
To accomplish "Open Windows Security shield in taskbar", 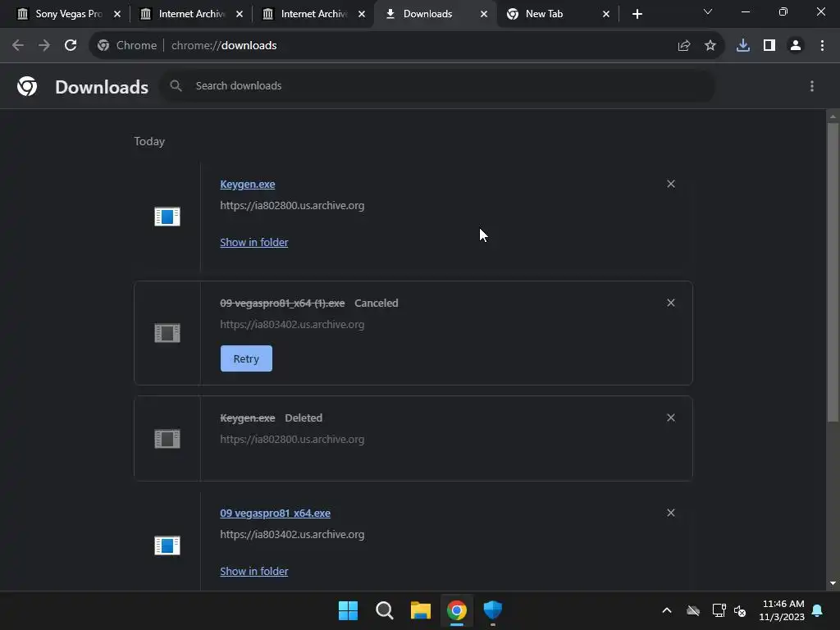I will [493, 610].
